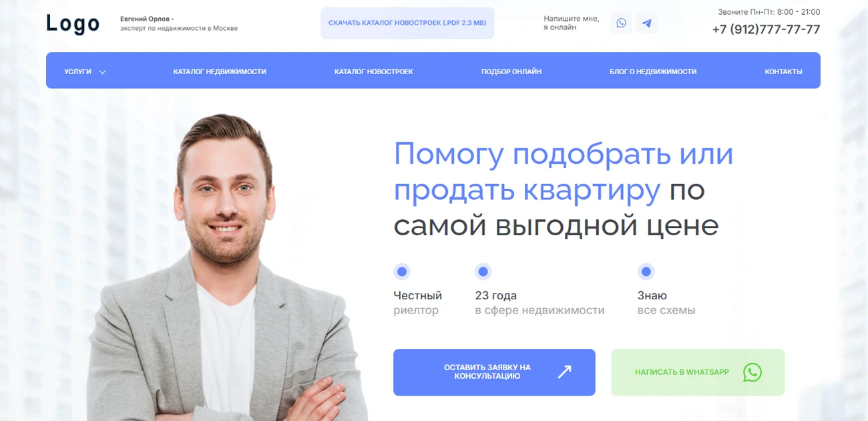Call the phone number +7 (912)777-77-77
Viewport: 868px width, 421px height.
(x=766, y=29)
